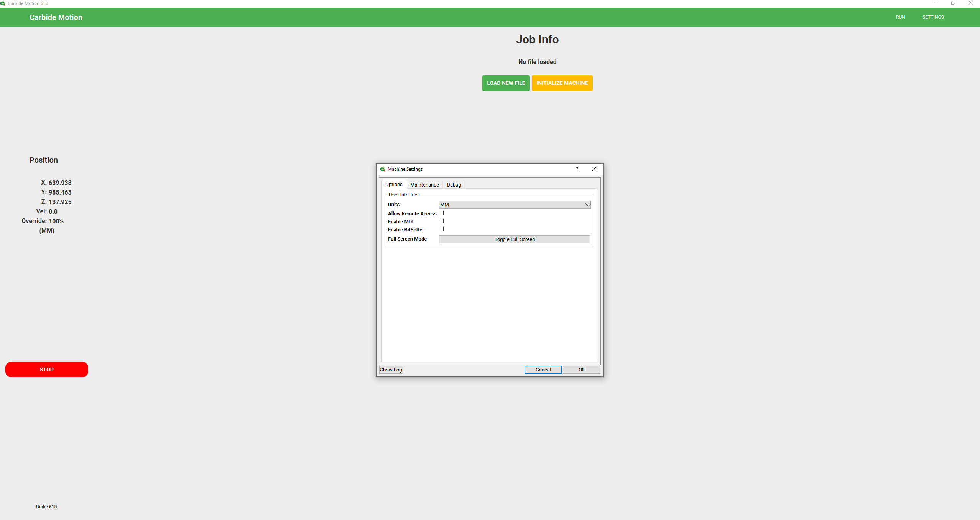Click the No file loaded text

[x=537, y=62]
